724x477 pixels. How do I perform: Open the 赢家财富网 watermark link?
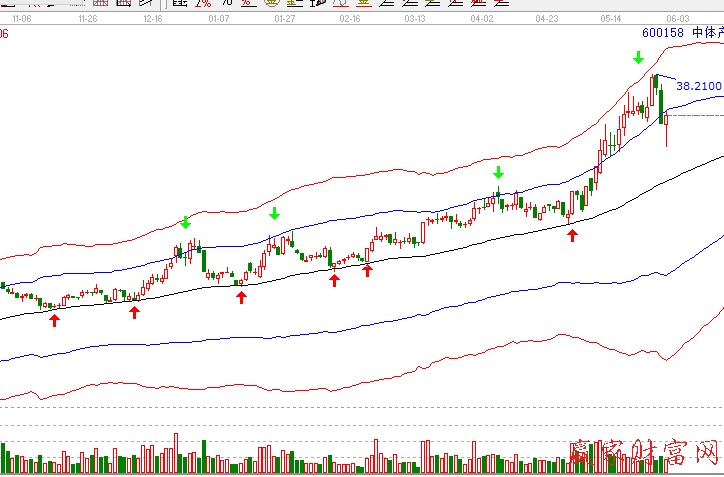click(646, 454)
